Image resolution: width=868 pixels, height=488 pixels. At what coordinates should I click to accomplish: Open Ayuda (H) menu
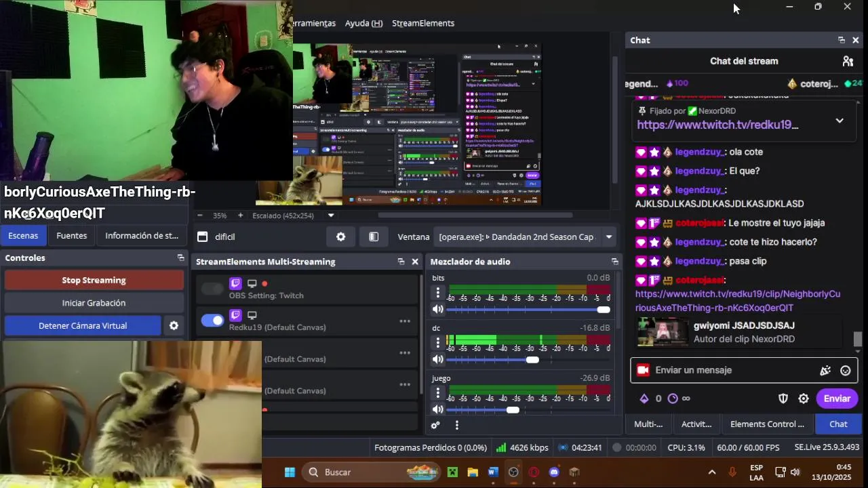pos(363,23)
